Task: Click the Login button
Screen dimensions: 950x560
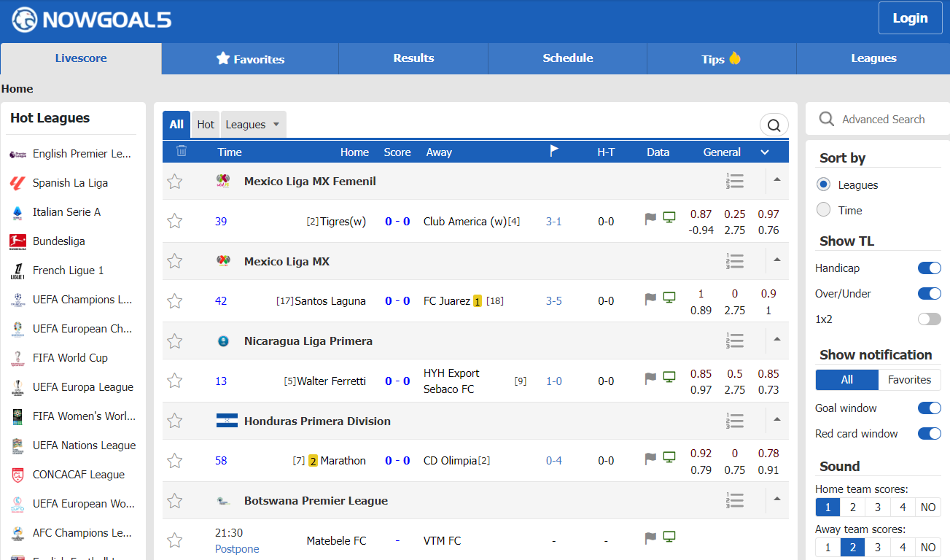Action: coord(910,18)
